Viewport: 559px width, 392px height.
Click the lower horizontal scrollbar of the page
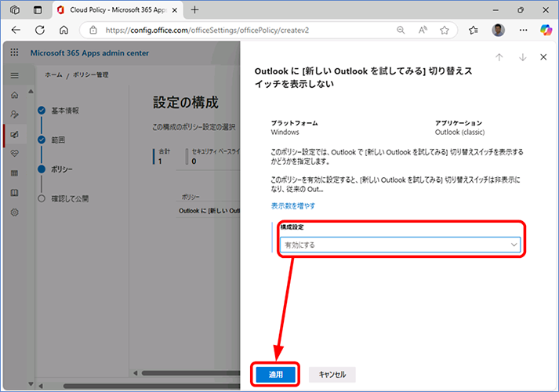click(x=152, y=386)
